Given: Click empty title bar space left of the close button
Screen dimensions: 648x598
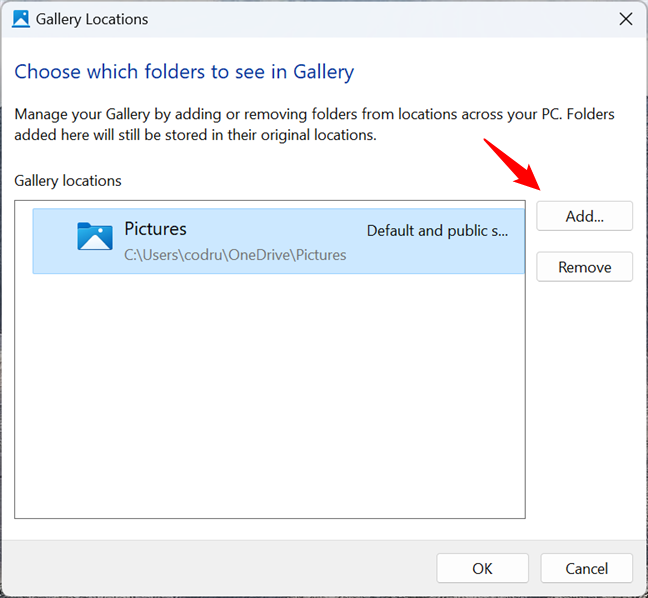Looking at the screenshot, I should pos(400,19).
